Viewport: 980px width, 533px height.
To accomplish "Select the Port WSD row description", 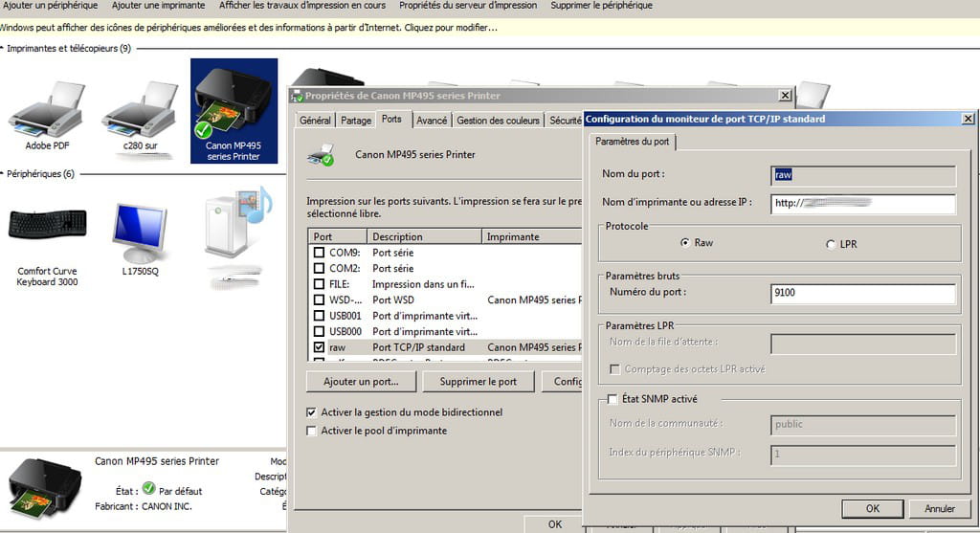I will point(393,300).
